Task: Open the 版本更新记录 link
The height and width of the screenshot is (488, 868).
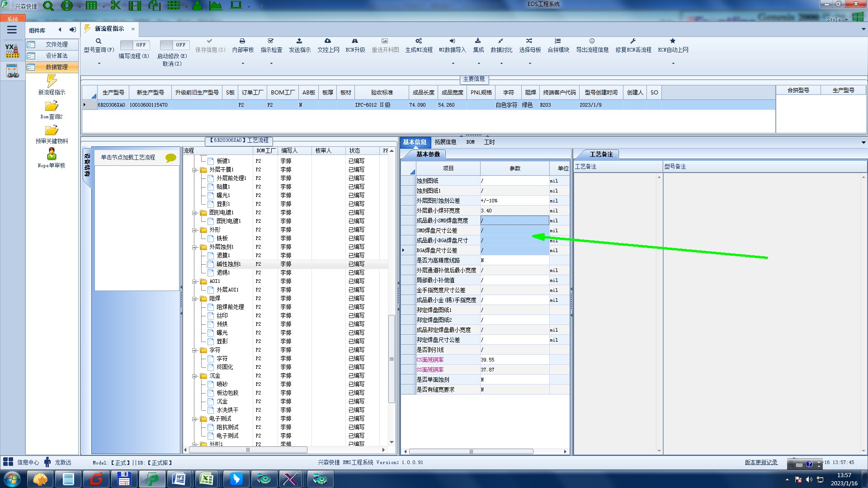Action: click(x=761, y=462)
